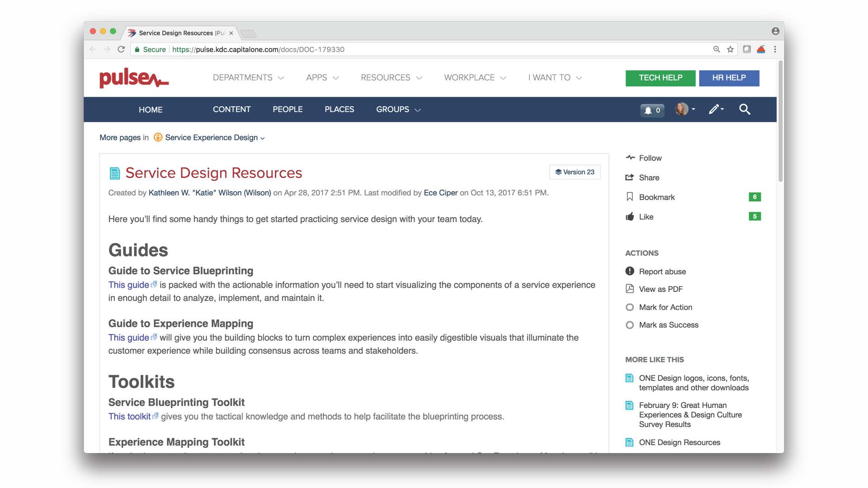868x488 pixels.
Task: Open the Version 23 history
Action: (575, 172)
